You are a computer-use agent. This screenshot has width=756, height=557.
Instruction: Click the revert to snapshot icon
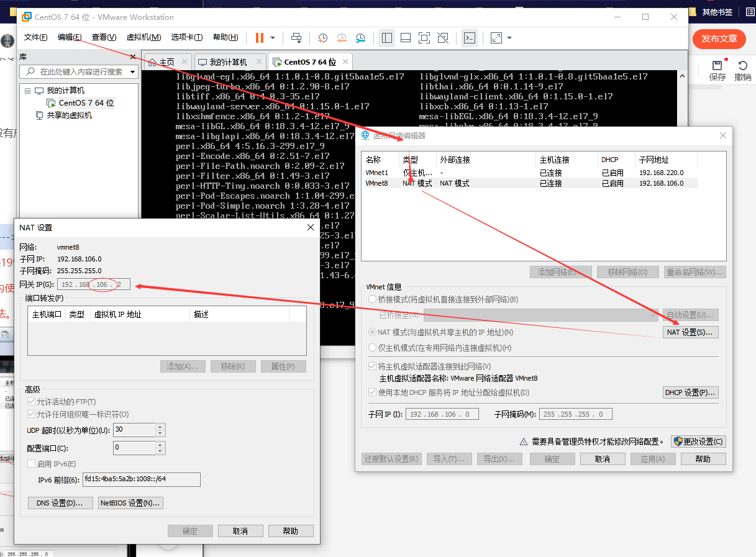click(x=342, y=38)
